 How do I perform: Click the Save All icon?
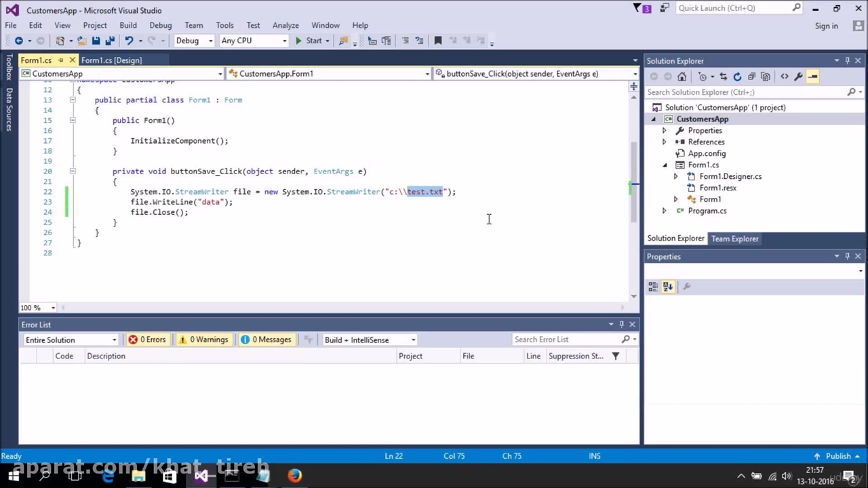110,41
